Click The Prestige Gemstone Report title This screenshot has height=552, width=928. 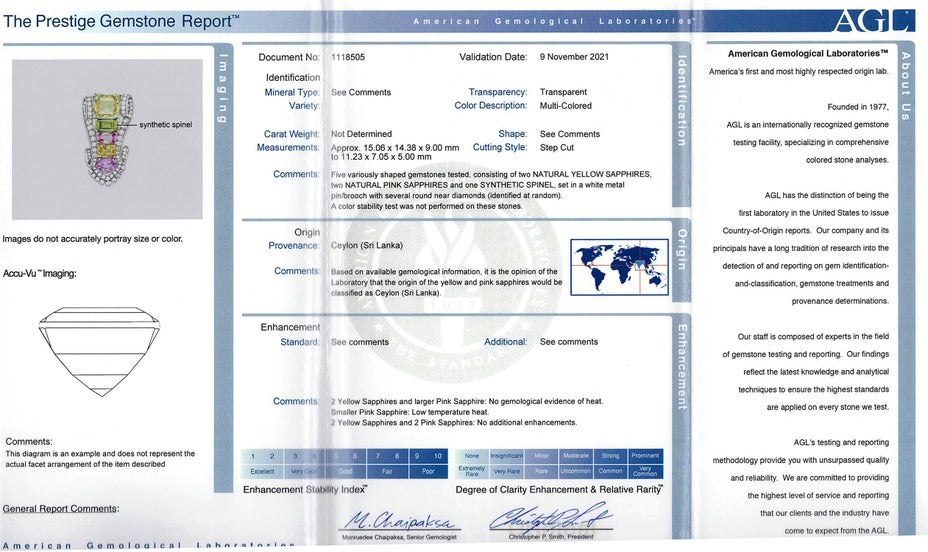(121, 21)
